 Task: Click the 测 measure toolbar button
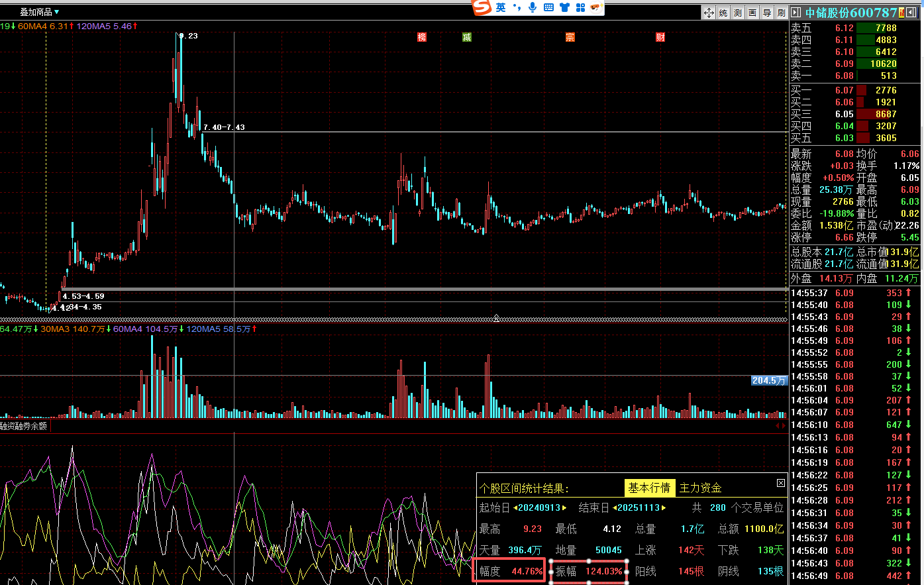[x=738, y=13]
